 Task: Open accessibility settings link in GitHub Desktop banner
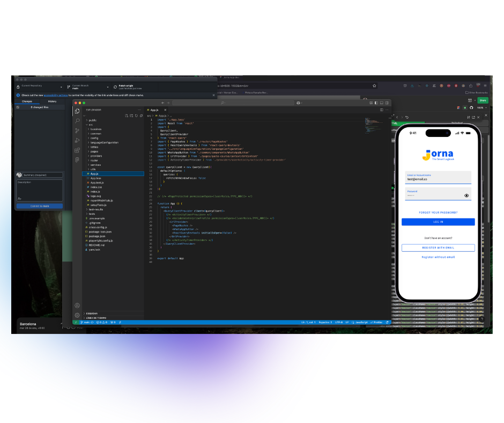(x=56, y=96)
